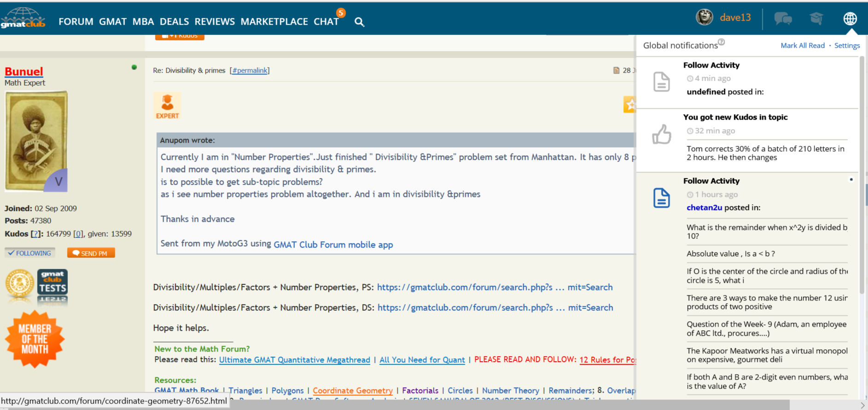Open the DS search.php link
Screen dimensions: 868x410
point(495,307)
